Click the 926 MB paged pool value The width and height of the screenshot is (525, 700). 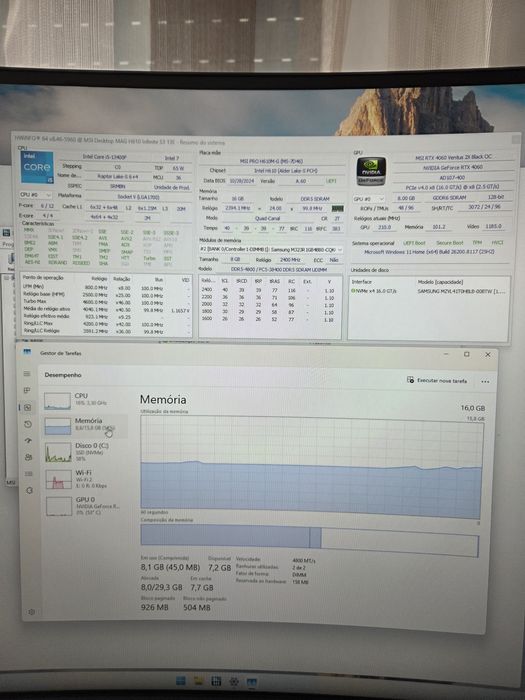click(154, 608)
